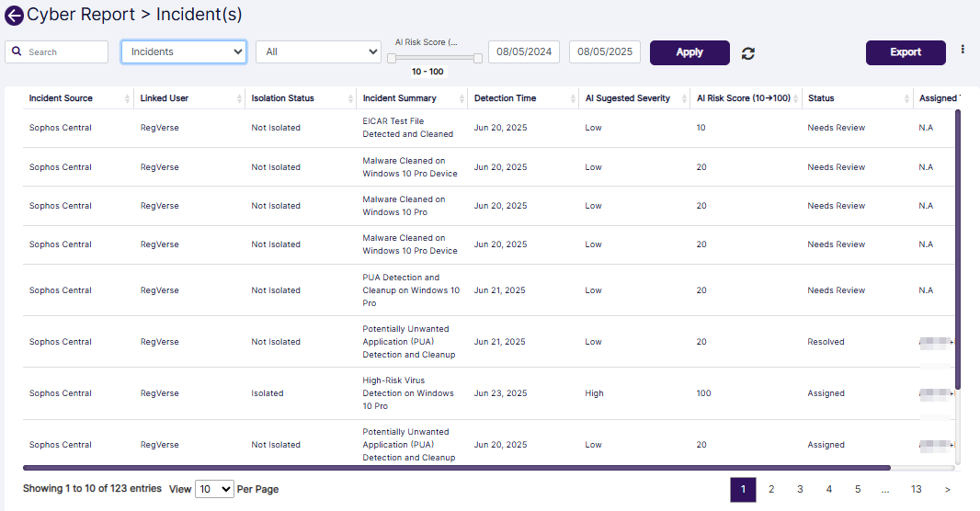Open the Incidents dropdown
Screen dimensions: 980x511
point(184,51)
